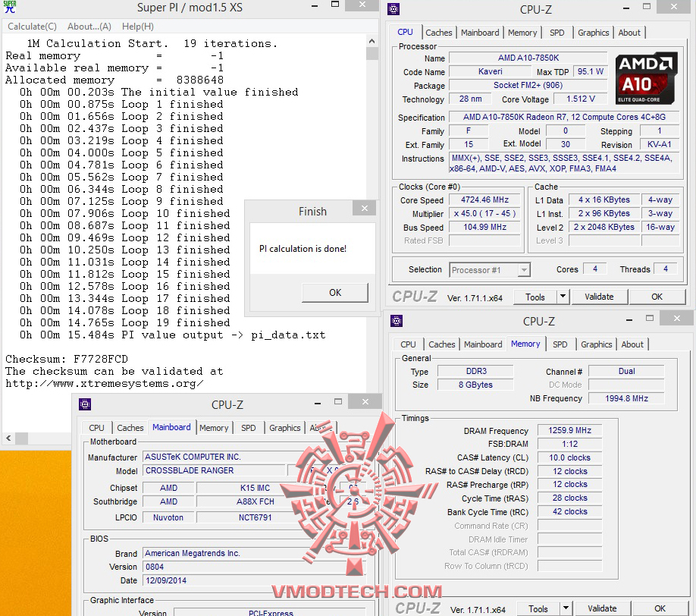Screen dimensions: 696x616
Task: Open SPD tab in the Mainboard CPU-Z window
Action: [249, 428]
